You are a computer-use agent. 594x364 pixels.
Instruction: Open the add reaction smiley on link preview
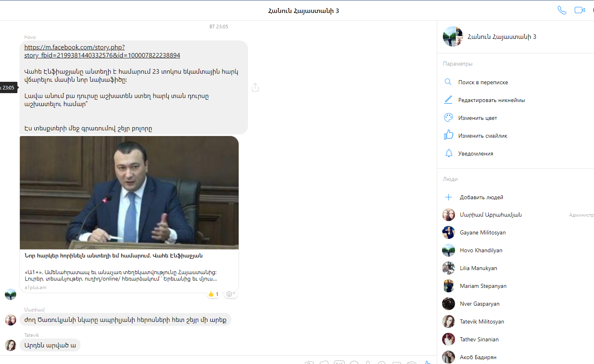pyautogui.click(x=231, y=294)
